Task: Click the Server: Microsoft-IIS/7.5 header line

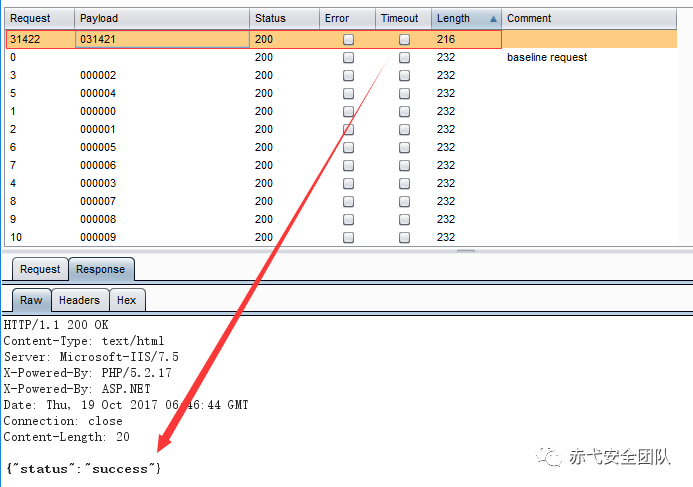Action: (x=91, y=357)
